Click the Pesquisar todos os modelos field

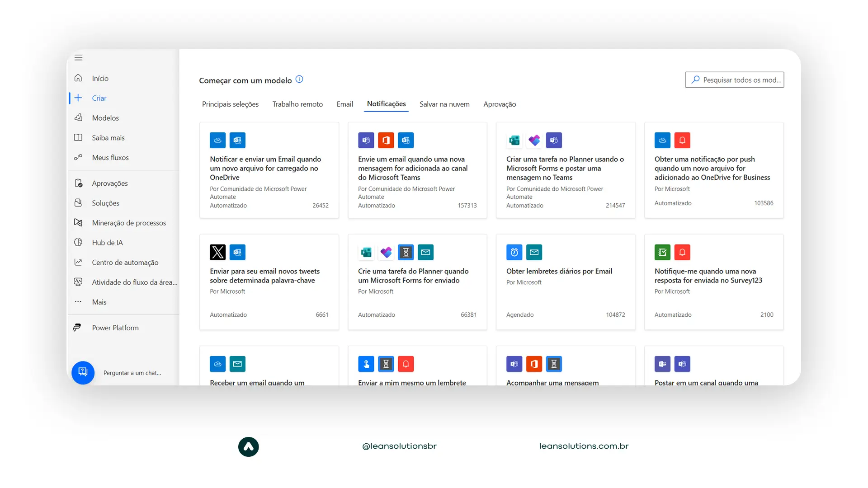click(x=734, y=80)
